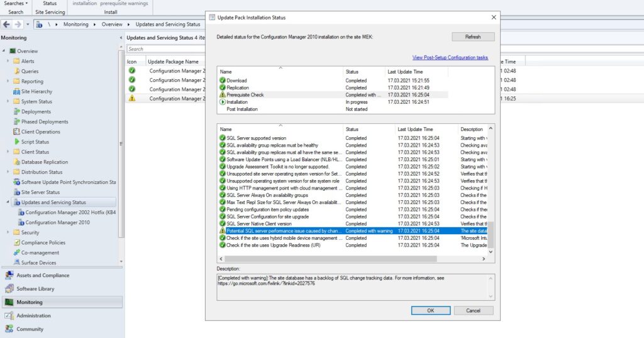Switch to the Administration workspace
644x338 pixels.
pos(33,315)
